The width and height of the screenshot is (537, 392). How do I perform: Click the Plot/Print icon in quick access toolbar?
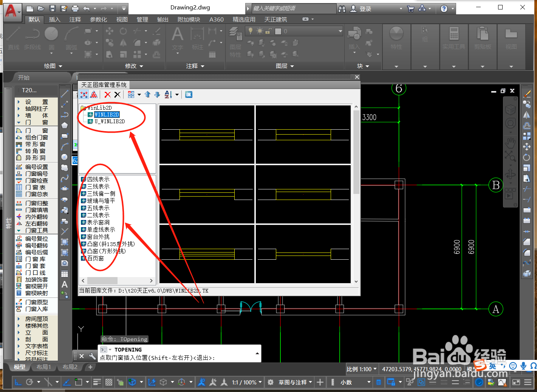[x=75, y=8]
